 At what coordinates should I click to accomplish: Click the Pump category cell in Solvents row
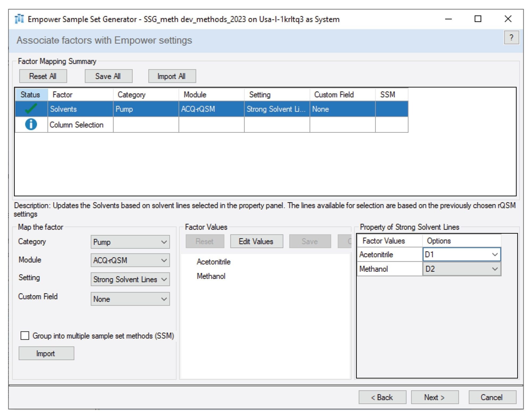[146, 109]
